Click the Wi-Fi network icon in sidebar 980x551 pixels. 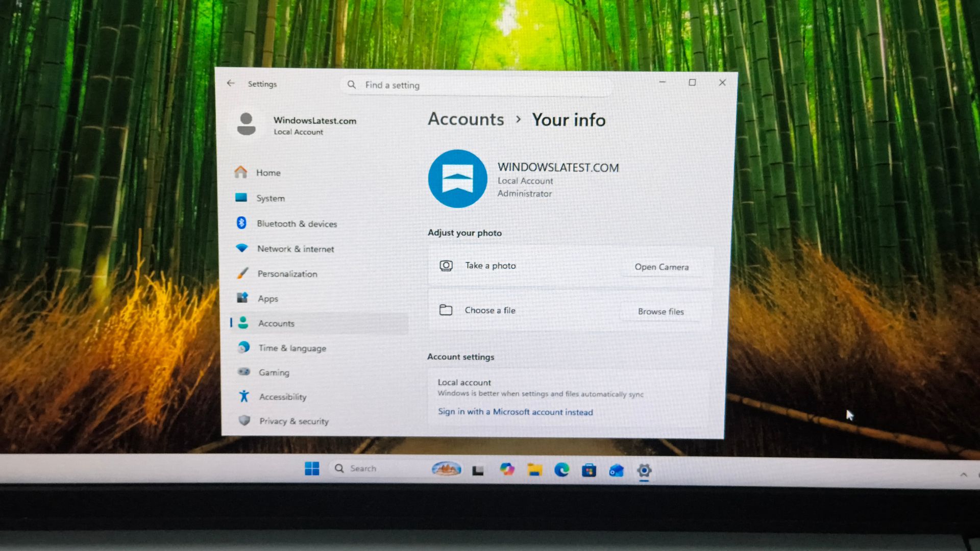[242, 248]
